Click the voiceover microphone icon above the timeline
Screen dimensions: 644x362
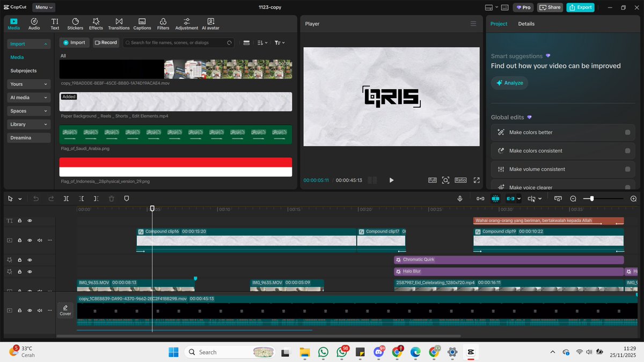pos(459,198)
